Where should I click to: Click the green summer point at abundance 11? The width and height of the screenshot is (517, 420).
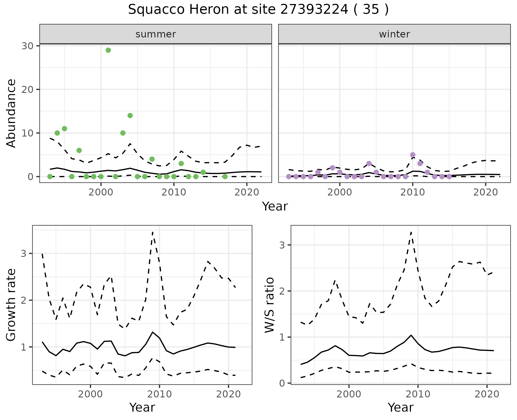point(64,129)
